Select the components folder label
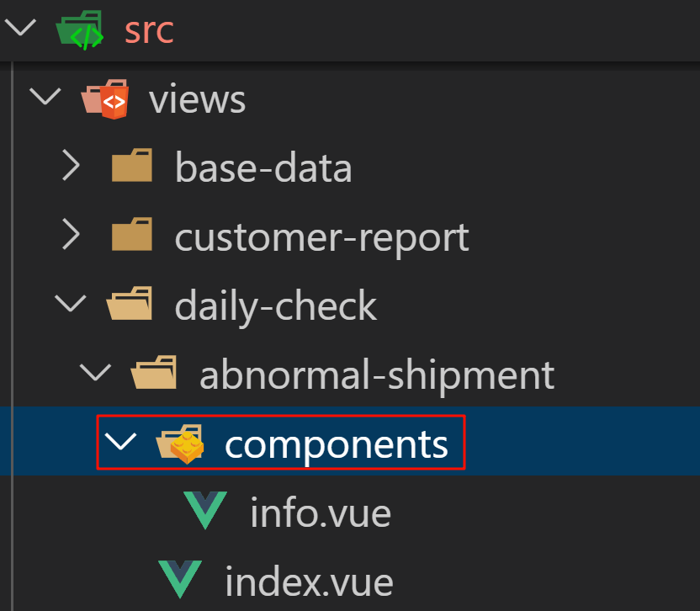 pos(337,445)
